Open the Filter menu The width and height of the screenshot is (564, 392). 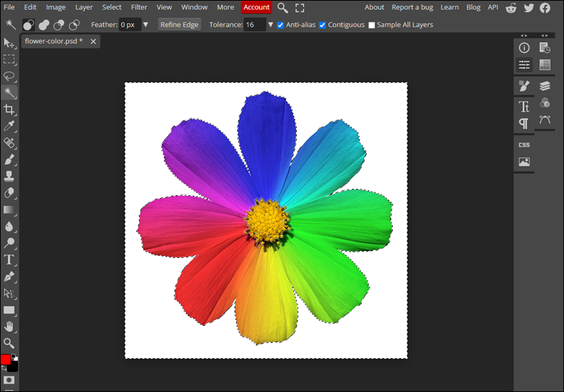(139, 7)
